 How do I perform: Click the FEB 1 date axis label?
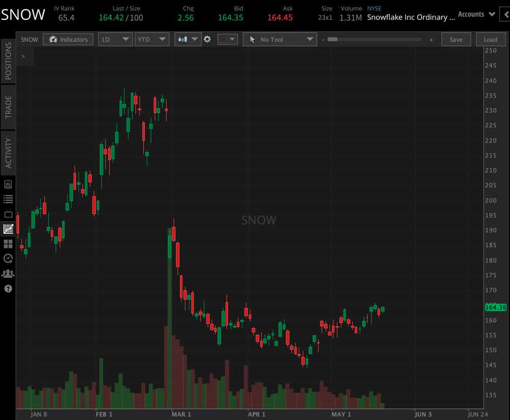(104, 414)
